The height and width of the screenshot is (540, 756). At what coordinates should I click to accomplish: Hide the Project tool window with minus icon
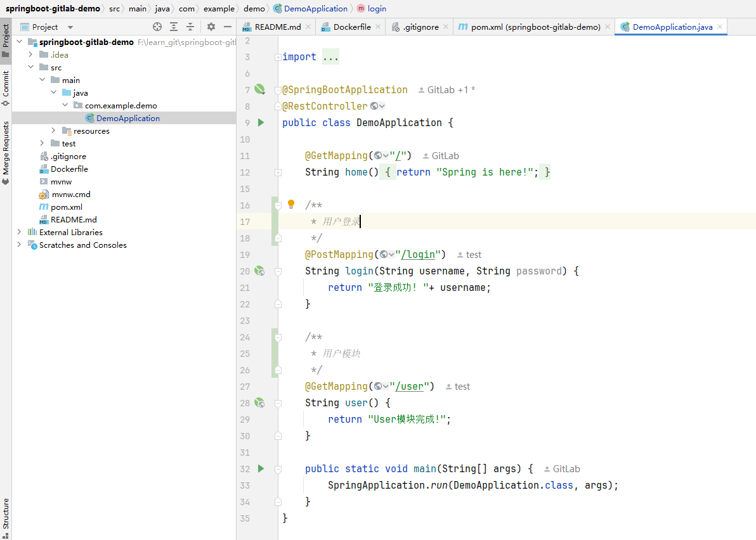228,27
